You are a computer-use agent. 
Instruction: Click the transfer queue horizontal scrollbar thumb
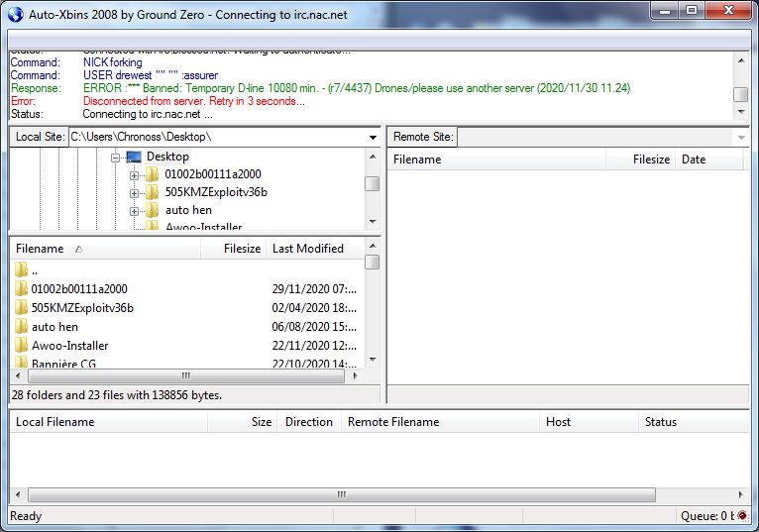click(342, 494)
